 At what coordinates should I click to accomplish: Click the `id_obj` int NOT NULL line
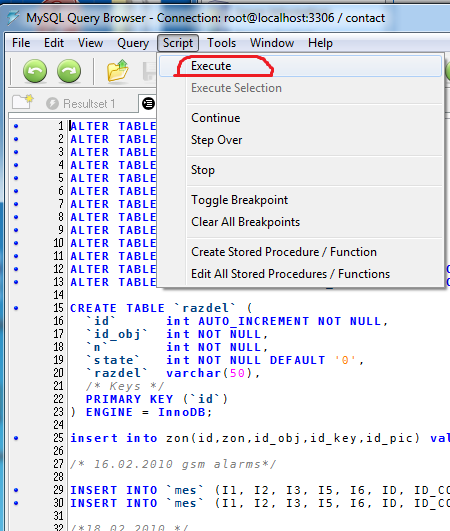(x=177, y=334)
